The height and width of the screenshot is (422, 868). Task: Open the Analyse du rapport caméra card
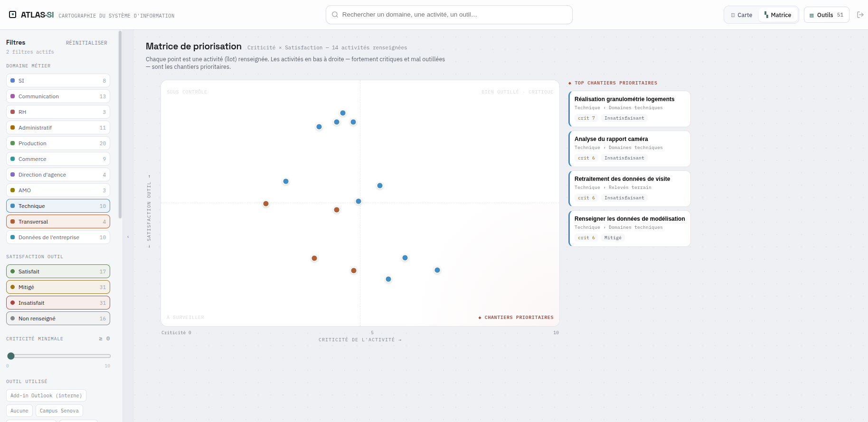coord(630,149)
